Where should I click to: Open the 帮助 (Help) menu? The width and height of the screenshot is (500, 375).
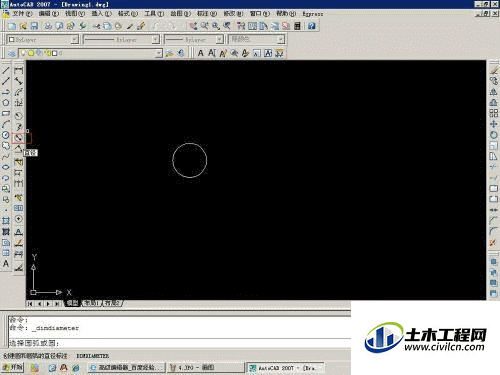coord(286,14)
